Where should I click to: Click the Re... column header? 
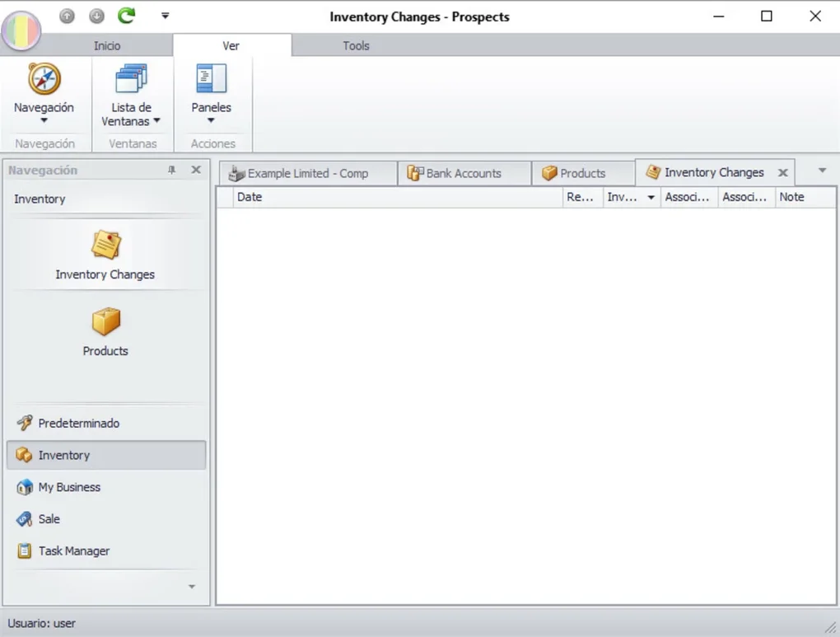[x=583, y=197]
